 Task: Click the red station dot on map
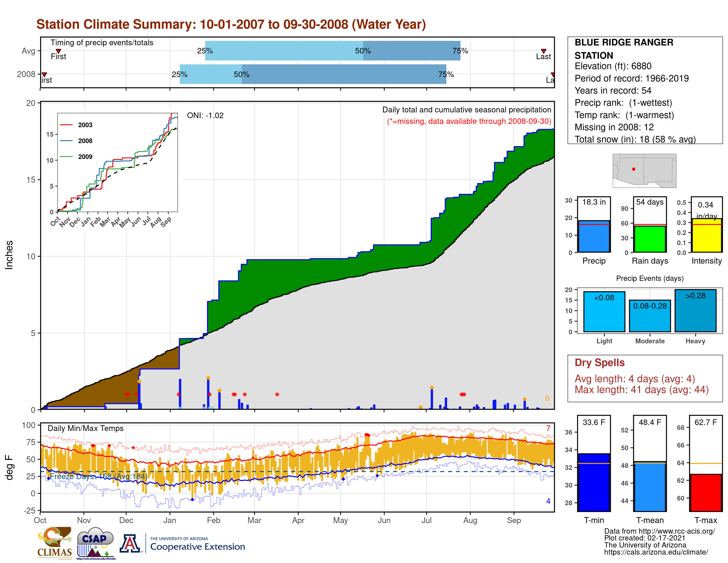[x=634, y=169]
